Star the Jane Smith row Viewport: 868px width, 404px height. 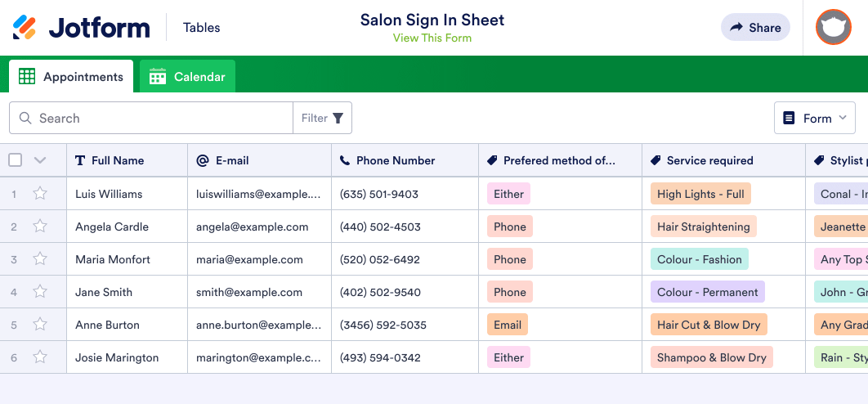coord(40,292)
